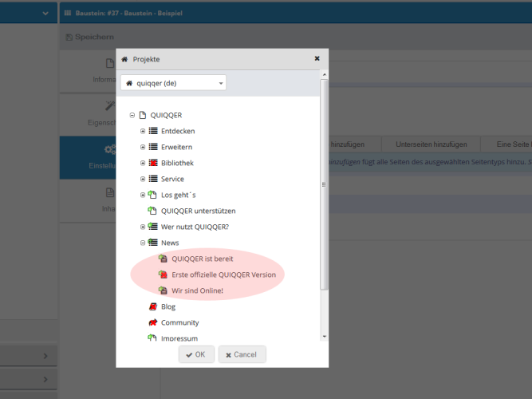
Task: Click the Entdecken list icon
Action: click(x=153, y=131)
